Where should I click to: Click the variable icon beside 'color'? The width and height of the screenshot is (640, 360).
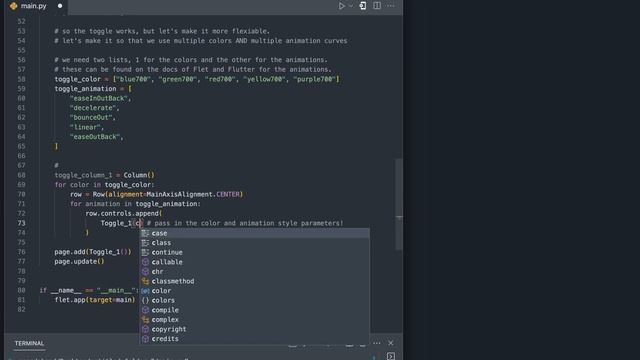[145, 291]
